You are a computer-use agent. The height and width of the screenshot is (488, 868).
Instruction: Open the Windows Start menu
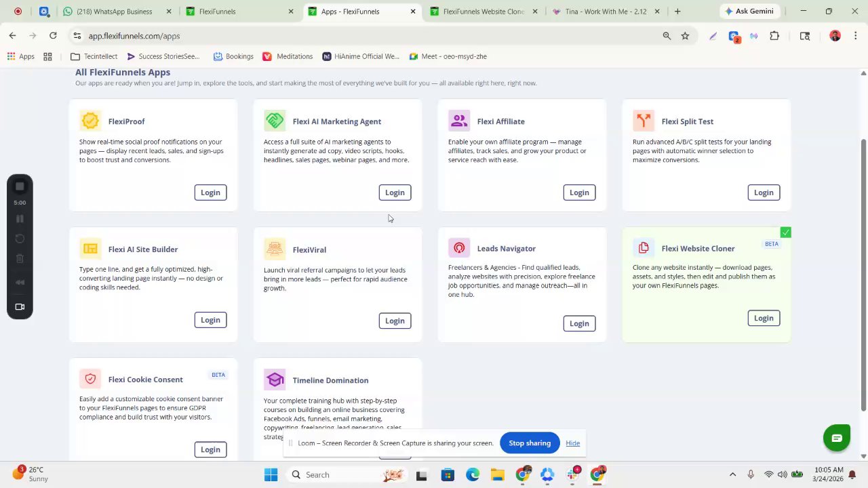(x=271, y=474)
